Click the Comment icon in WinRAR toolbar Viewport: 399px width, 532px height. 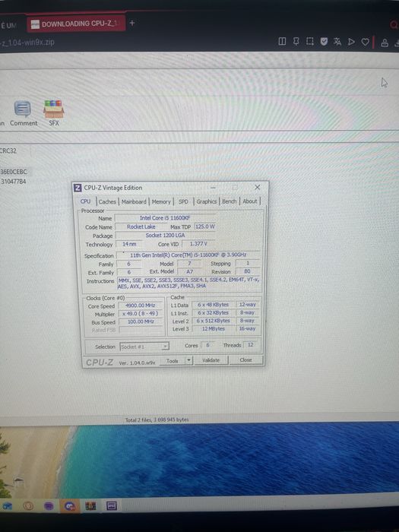[x=23, y=114]
